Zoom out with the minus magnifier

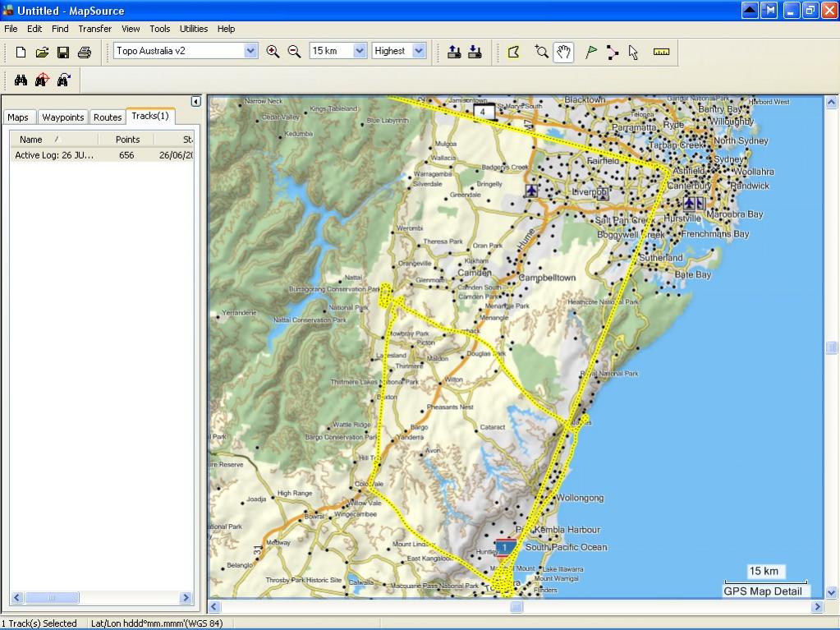(294, 52)
